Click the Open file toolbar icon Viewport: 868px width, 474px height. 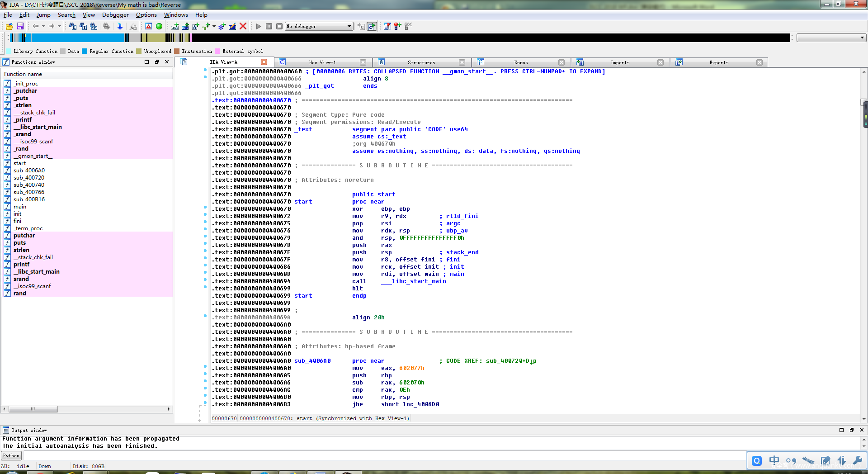(x=9, y=26)
